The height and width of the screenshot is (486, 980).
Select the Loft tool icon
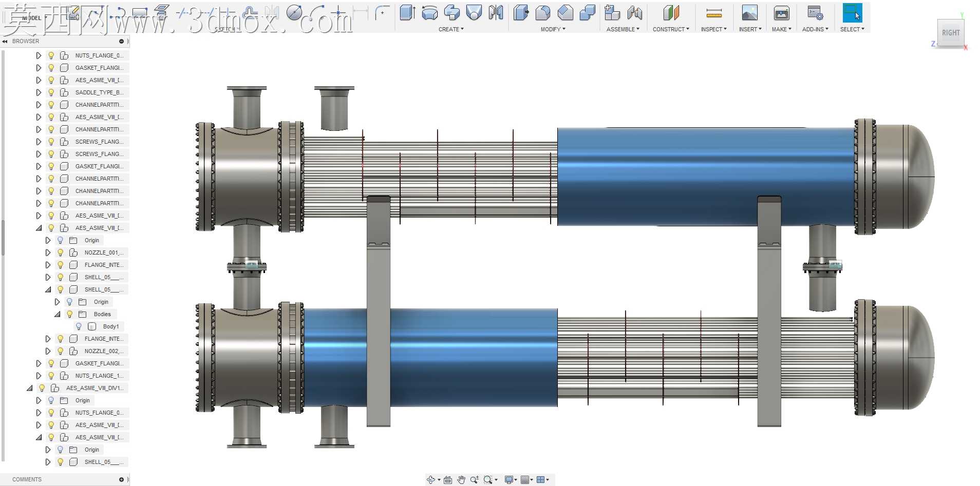[x=474, y=13]
